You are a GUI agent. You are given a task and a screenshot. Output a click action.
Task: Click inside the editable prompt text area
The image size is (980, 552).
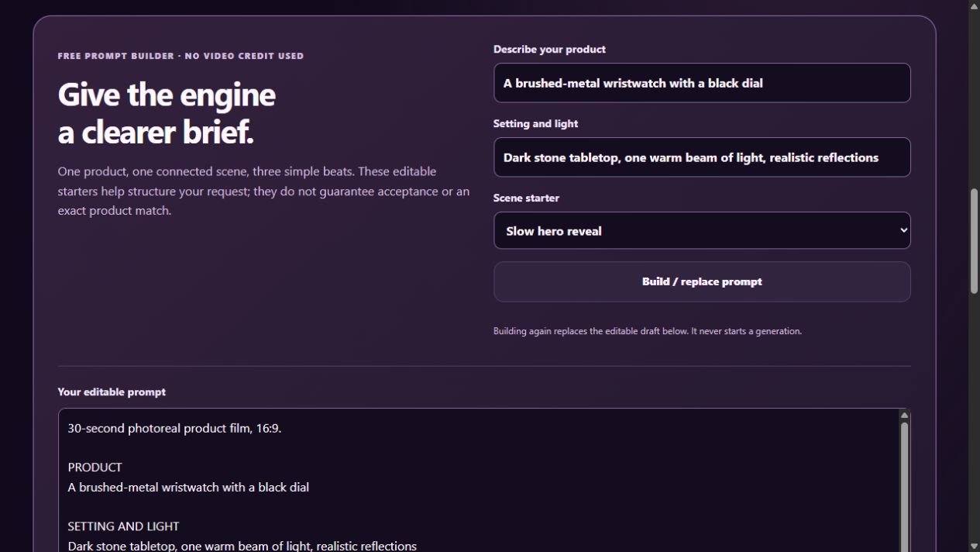[479, 481]
